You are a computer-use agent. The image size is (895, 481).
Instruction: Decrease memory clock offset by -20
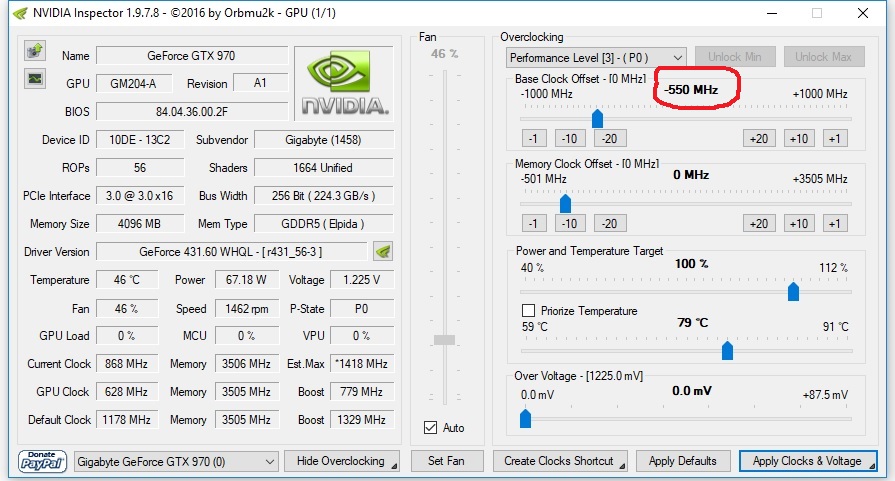(x=610, y=224)
